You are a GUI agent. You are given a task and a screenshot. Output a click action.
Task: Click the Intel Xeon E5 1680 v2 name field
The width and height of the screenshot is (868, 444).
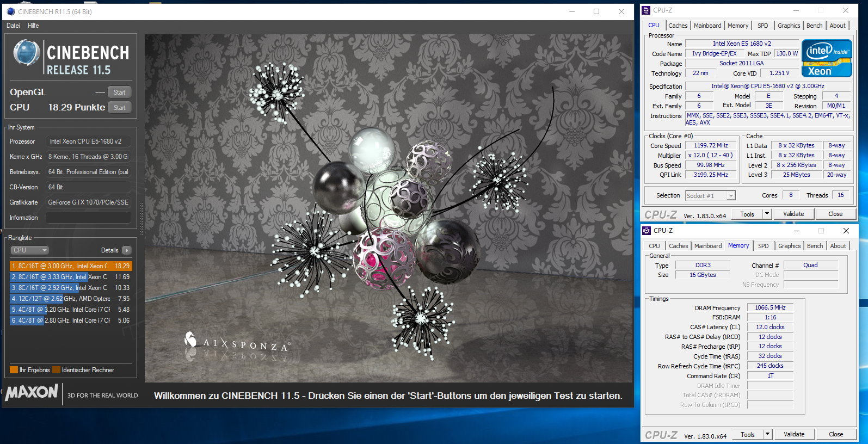(x=742, y=44)
